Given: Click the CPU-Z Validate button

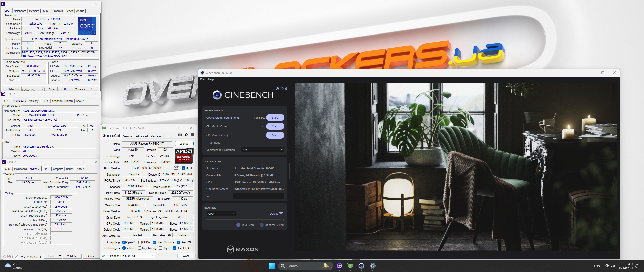Looking at the screenshot, I should [x=72, y=256].
